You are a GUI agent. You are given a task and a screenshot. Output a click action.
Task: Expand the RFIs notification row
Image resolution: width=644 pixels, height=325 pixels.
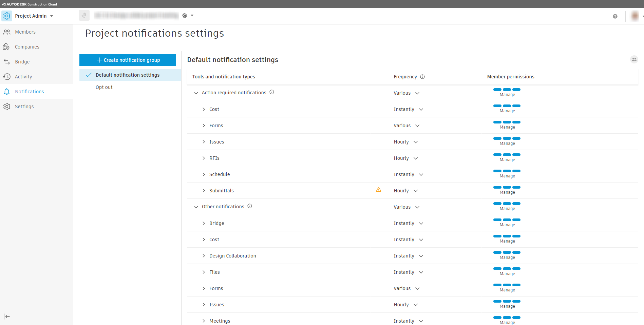(204, 158)
